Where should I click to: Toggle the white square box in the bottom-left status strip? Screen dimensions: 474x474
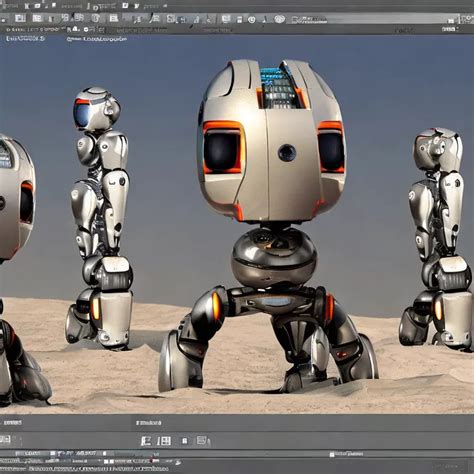[52, 453]
